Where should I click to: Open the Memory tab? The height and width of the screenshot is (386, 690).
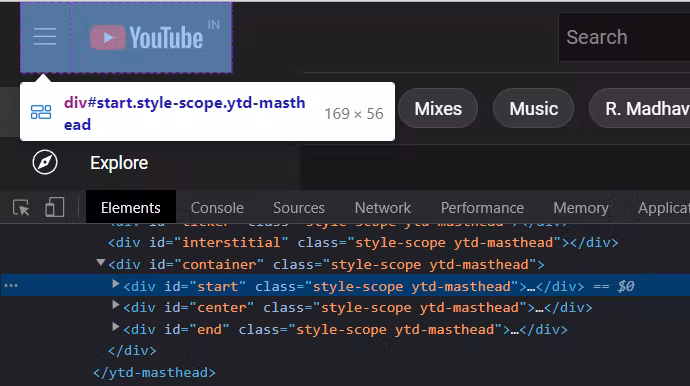(x=581, y=208)
